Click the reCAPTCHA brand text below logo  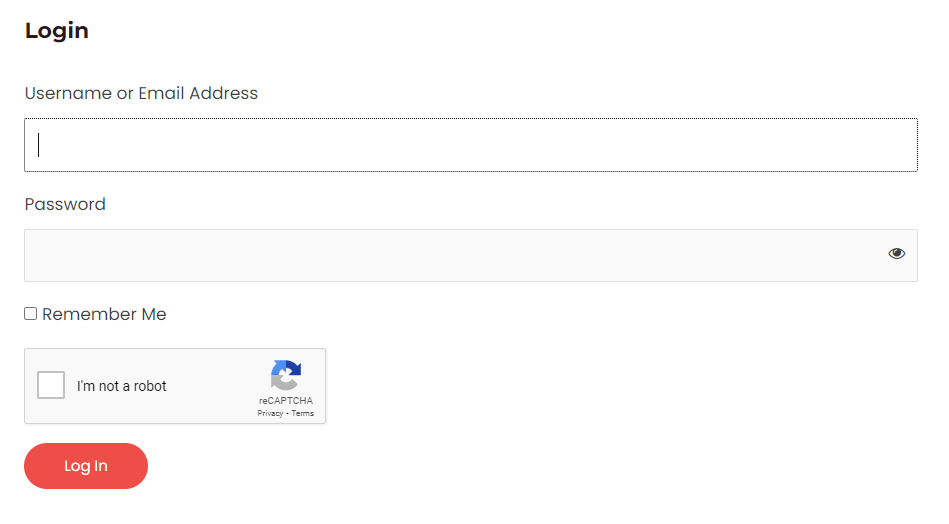coord(286,401)
